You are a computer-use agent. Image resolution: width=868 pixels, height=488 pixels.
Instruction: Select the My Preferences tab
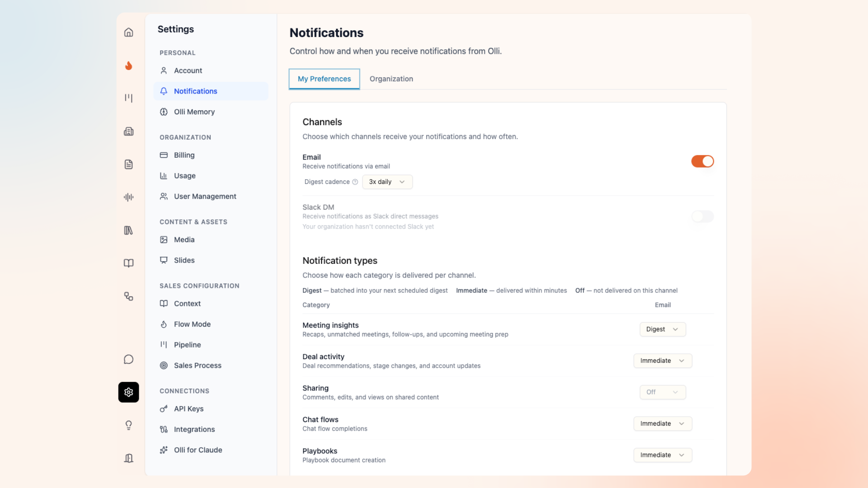(x=324, y=79)
